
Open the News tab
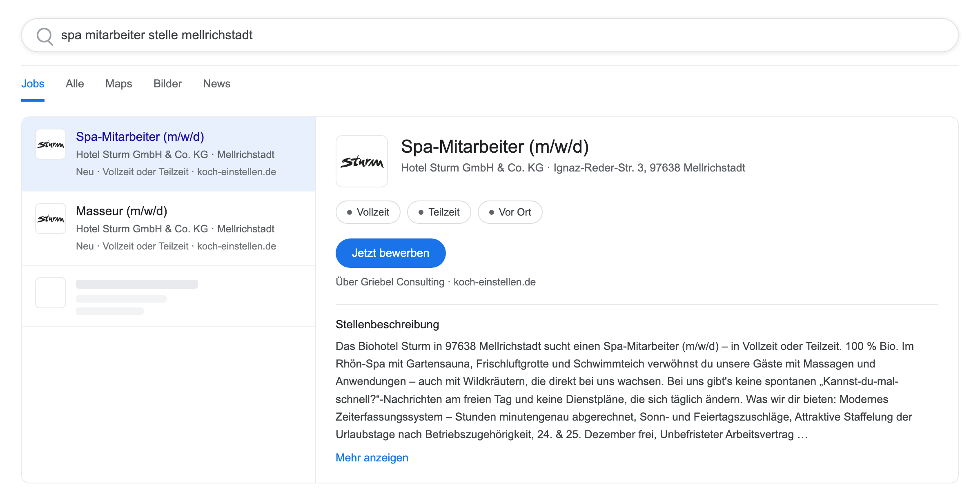click(217, 84)
